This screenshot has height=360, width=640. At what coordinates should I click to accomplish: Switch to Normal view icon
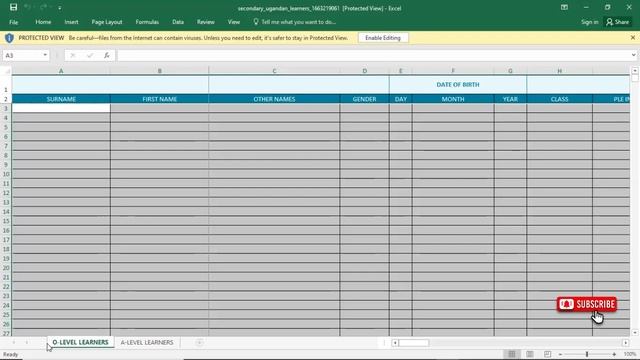[x=512, y=354]
